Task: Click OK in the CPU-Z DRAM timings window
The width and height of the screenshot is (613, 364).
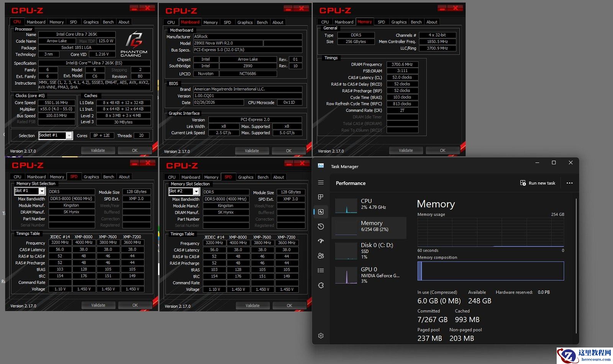Action: 443,150
